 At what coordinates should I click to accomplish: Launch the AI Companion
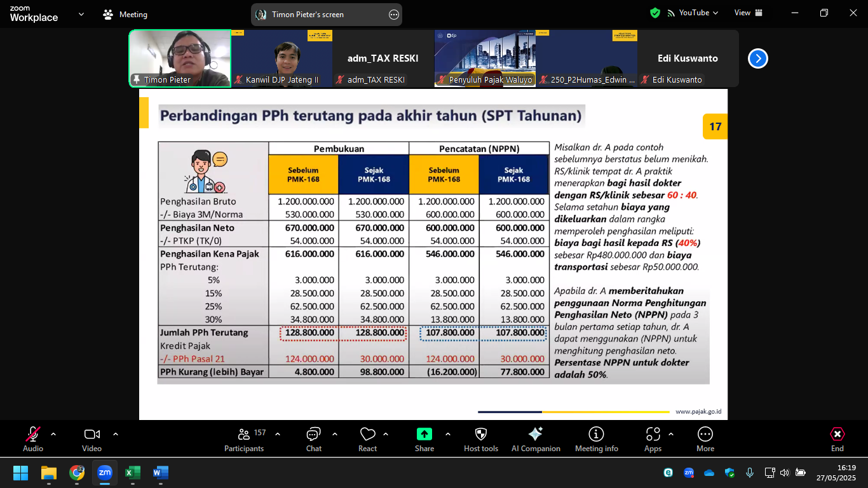[536, 439]
